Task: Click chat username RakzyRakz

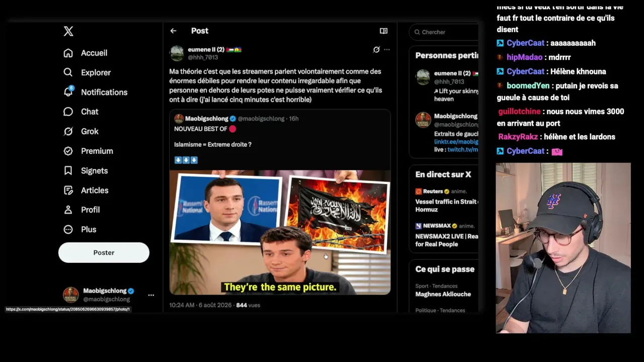Action: [x=519, y=137]
